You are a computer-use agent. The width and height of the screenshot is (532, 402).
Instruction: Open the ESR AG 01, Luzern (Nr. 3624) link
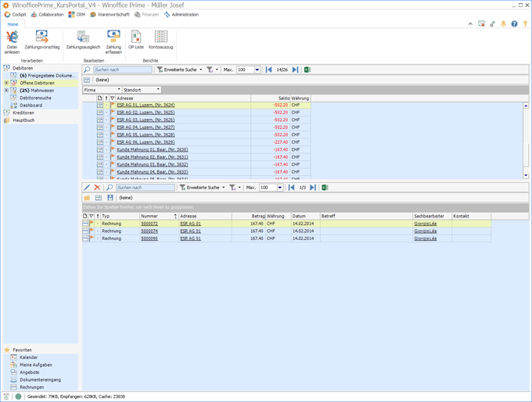coord(146,105)
